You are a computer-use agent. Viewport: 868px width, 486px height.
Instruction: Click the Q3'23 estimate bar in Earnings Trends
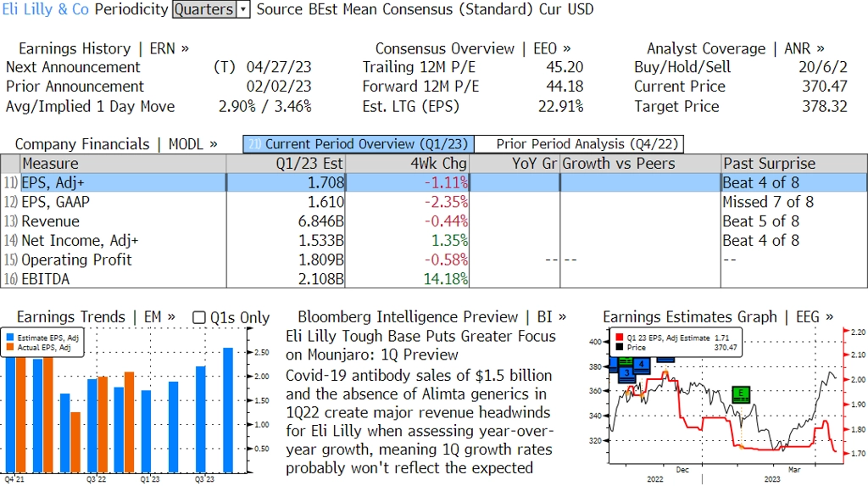(x=200, y=420)
